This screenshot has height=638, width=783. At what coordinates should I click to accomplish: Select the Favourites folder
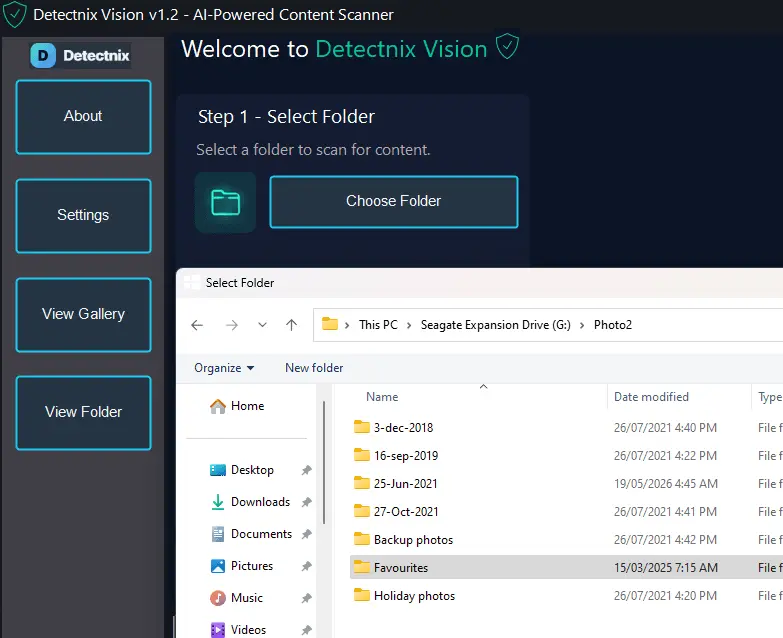tap(566, 568)
